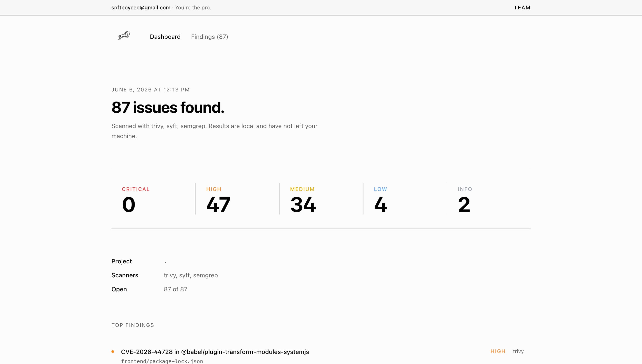The image size is (642, 364).
Task: Select the INFO 2 severity card
Action: [489, 199]
